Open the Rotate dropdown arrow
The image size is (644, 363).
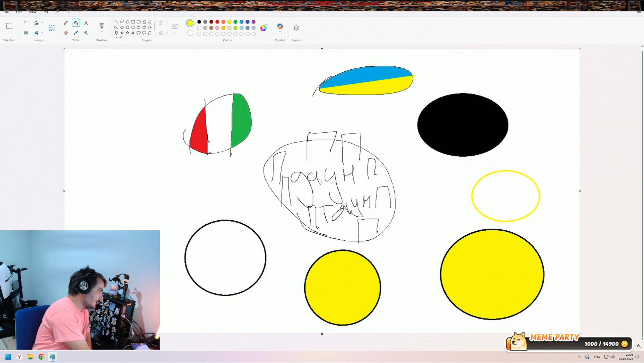[x=42, y=23]
